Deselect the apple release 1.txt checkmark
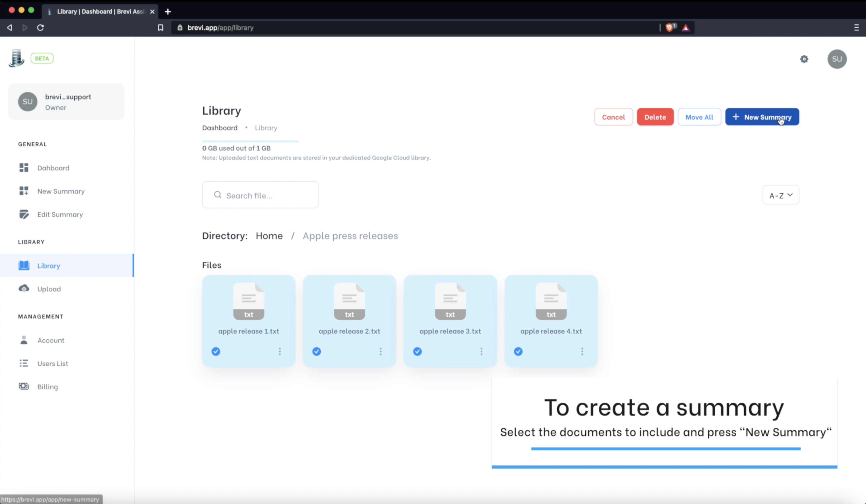The width and height of the screenshot is (866, 504). 216,351
